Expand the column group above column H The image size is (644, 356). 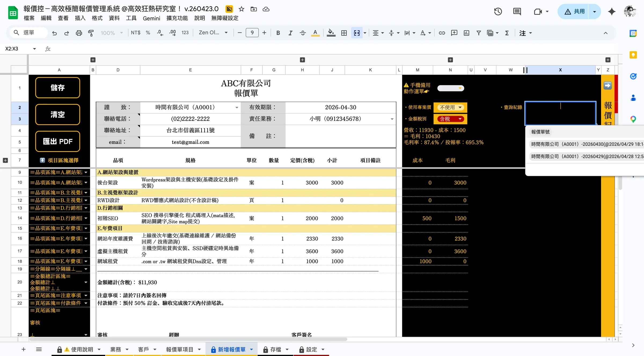(x=302, y=60)
